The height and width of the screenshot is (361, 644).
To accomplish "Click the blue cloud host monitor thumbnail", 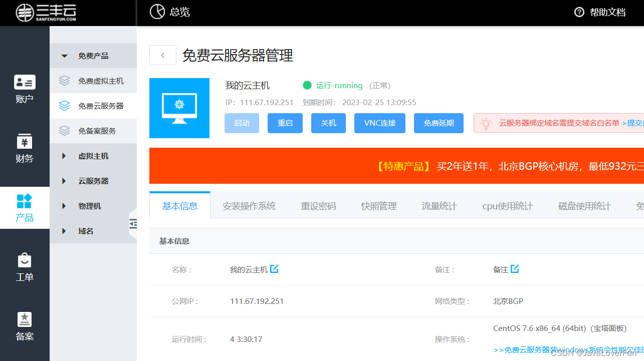I will tap(179, 108).
